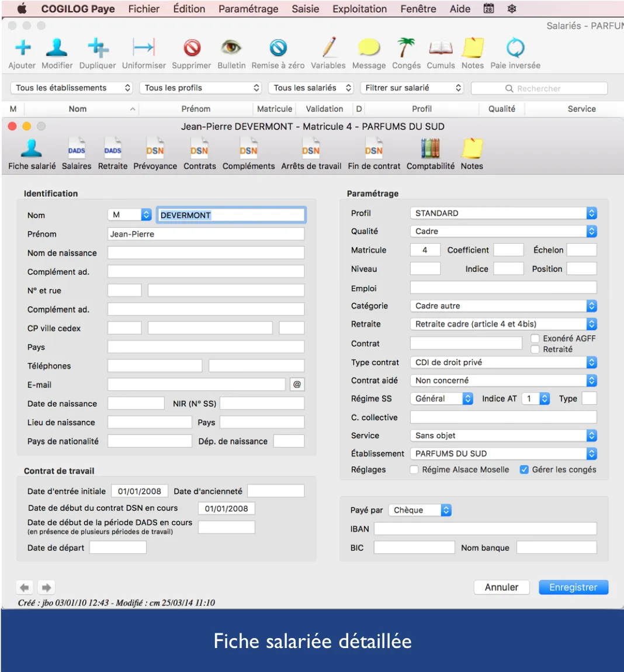Tick the Exonéré AGFF checkbox
624x672 pixels.
535,338
